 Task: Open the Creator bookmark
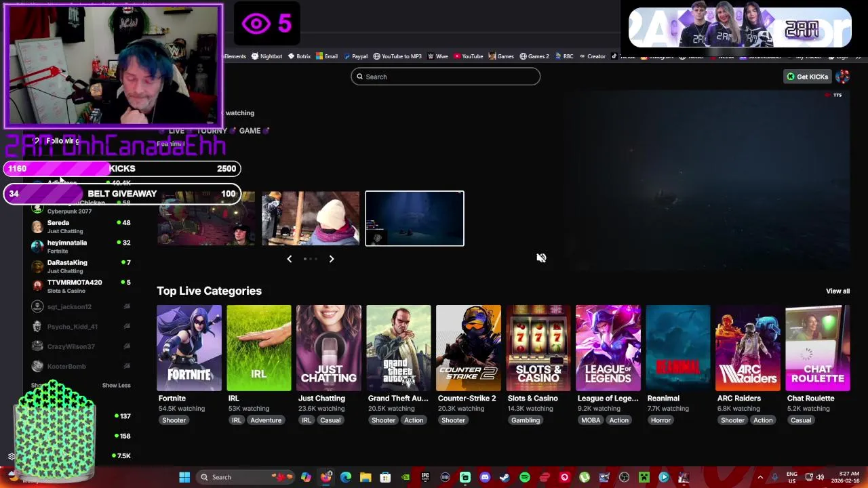592,56
